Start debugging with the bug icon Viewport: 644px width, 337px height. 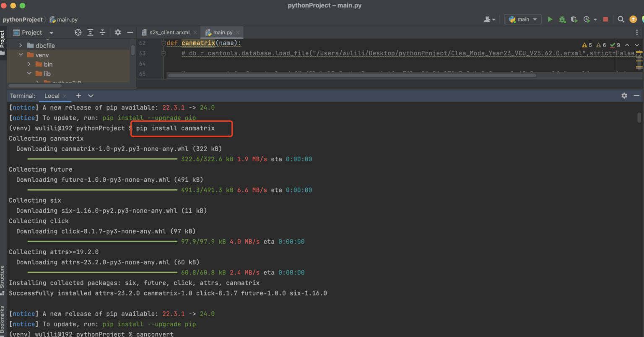coord(562,19)
